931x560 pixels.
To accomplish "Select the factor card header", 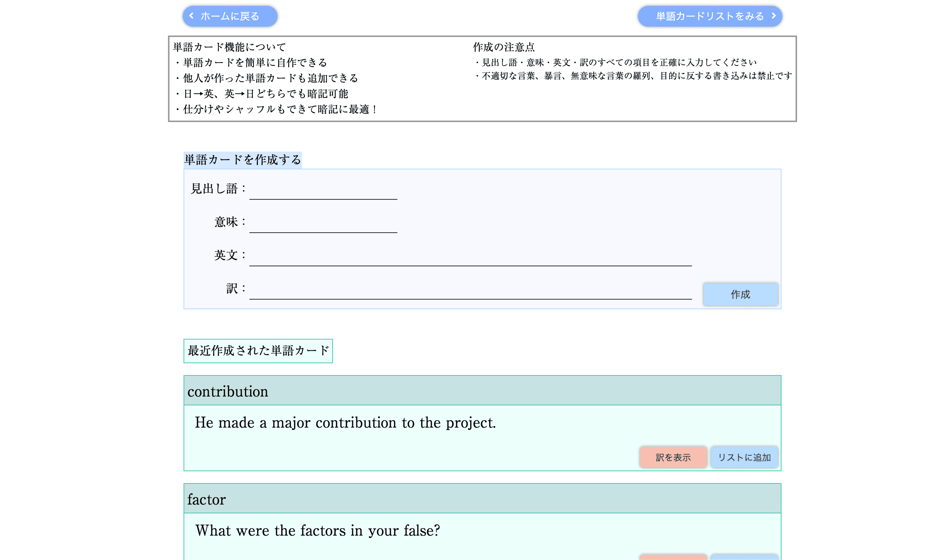I will click(206, 499).
